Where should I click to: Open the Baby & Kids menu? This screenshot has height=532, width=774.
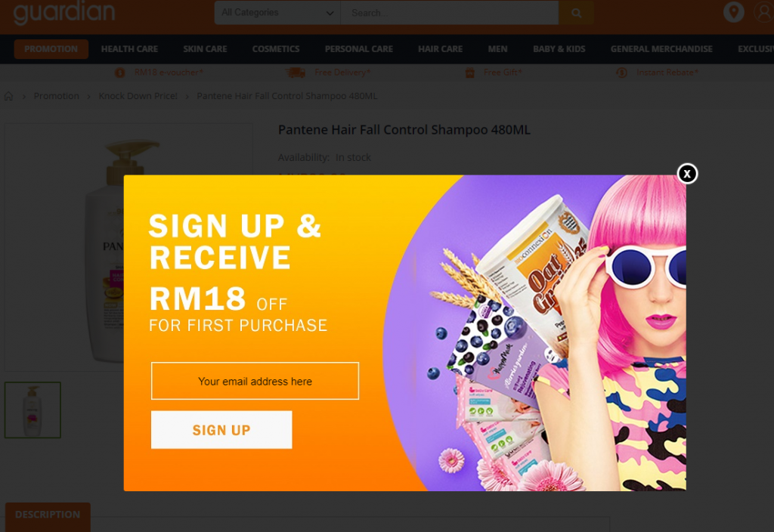click(559, 49)
